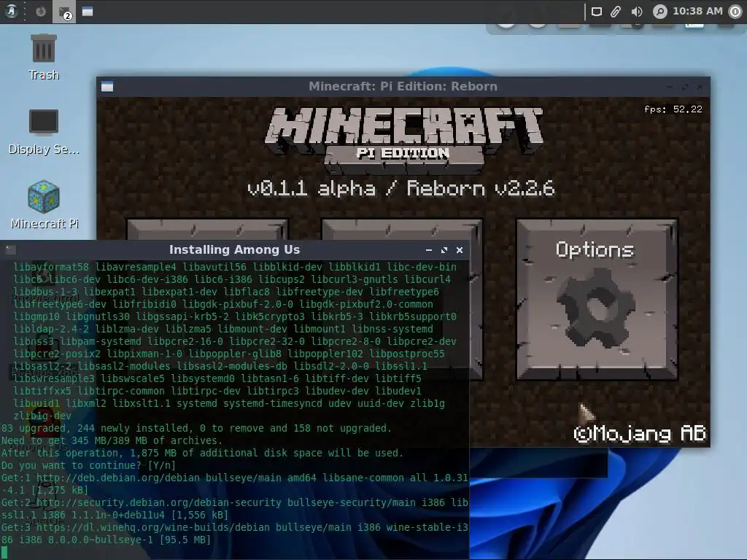Click the fps counter in Minecraft
The width and height of the screenshot is (747, 560).
point(673,109)
